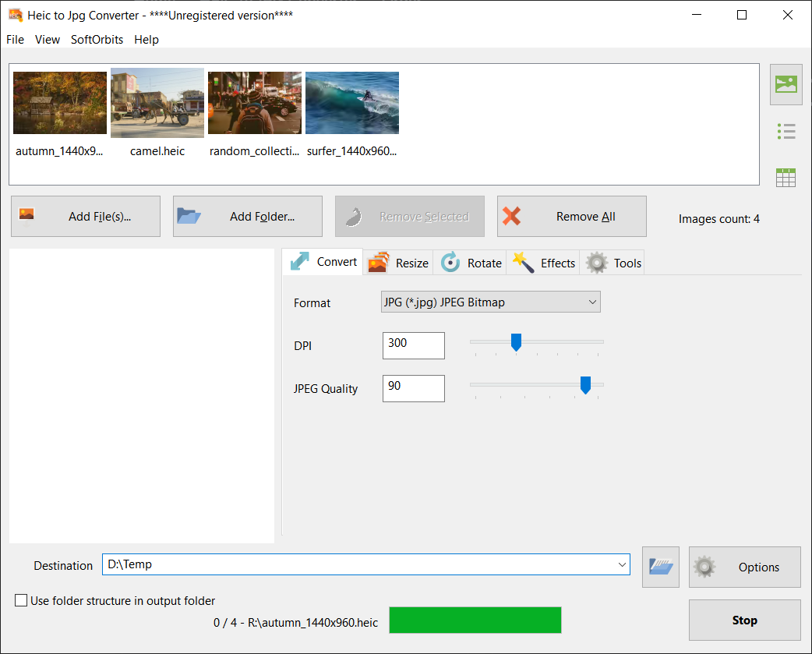Switch to list view icon

786,132
